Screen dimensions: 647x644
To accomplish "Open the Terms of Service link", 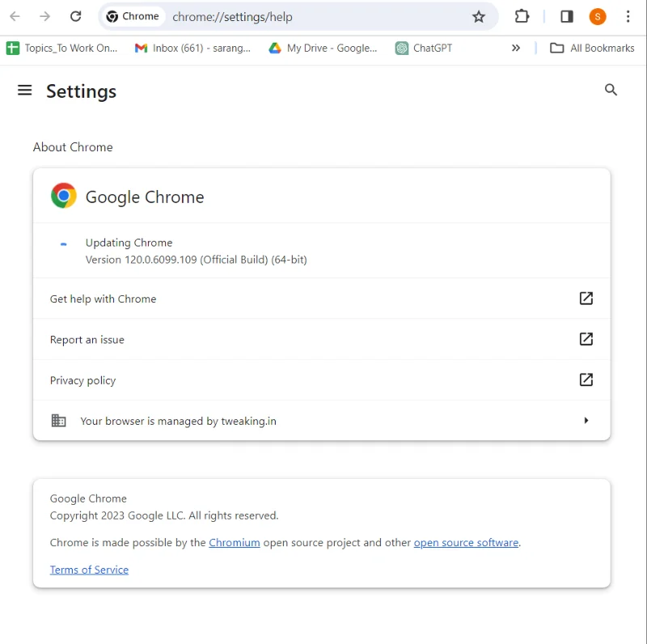I will [x=89, y=570].
